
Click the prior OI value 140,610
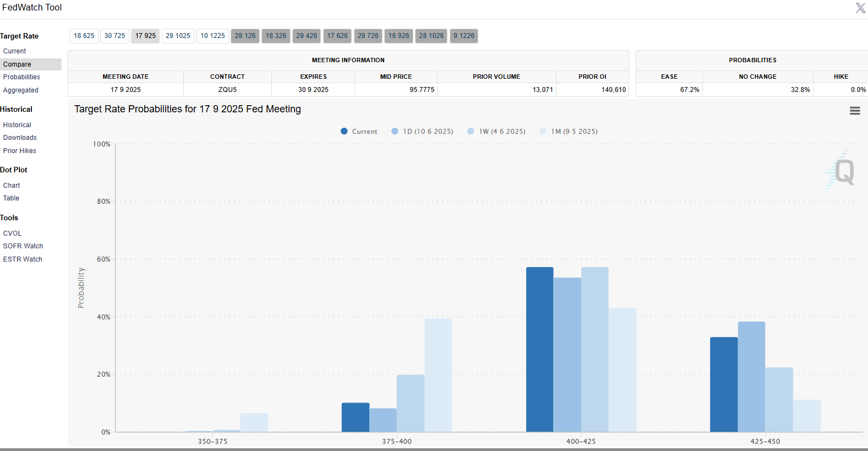click(x=614, y=90)
